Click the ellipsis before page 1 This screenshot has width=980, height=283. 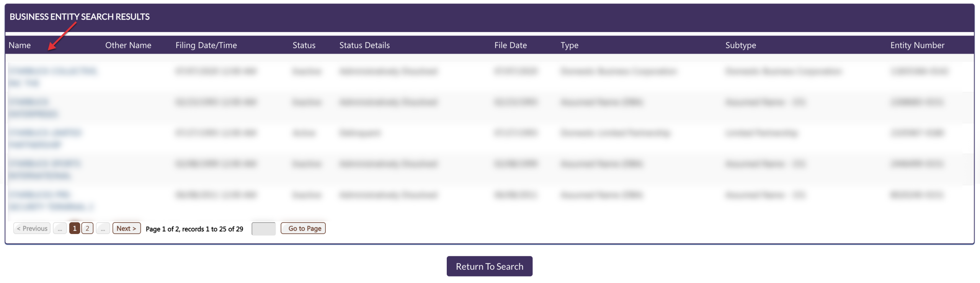coord(60,228)
